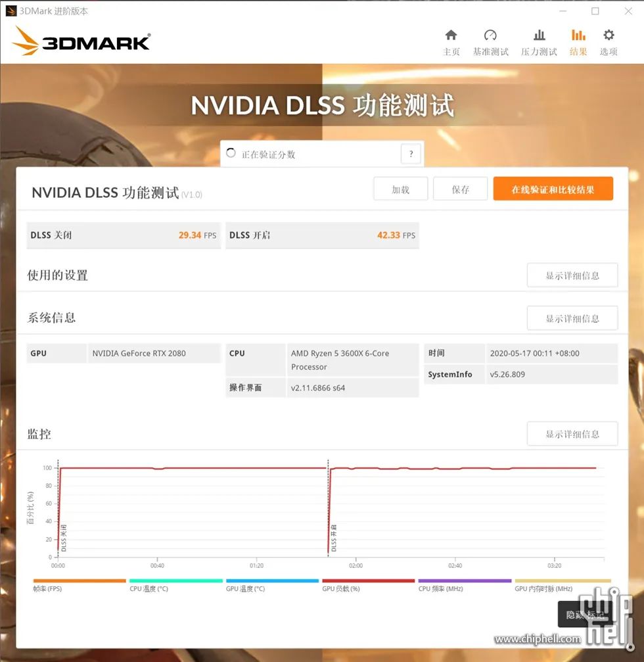Toggle the CPU frequency (MHz) legend
The width and height of the screenshot is (644, 662).
click(x=465, y=586)
